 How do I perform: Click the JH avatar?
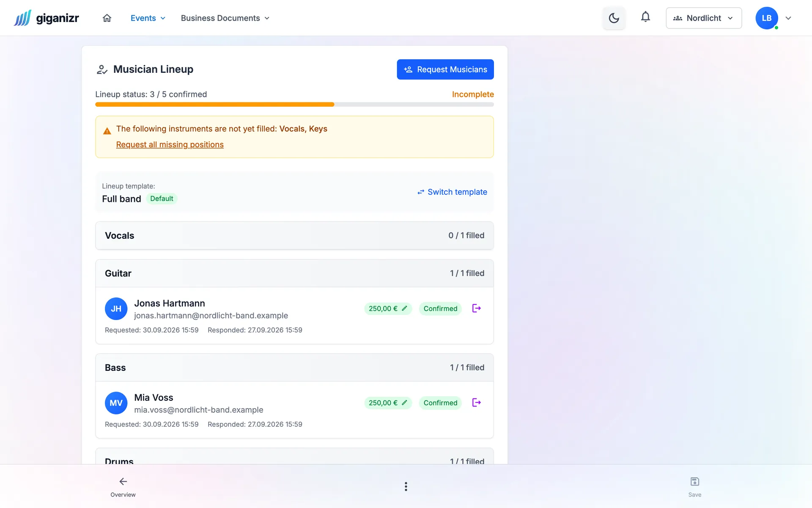pos(116,309)
